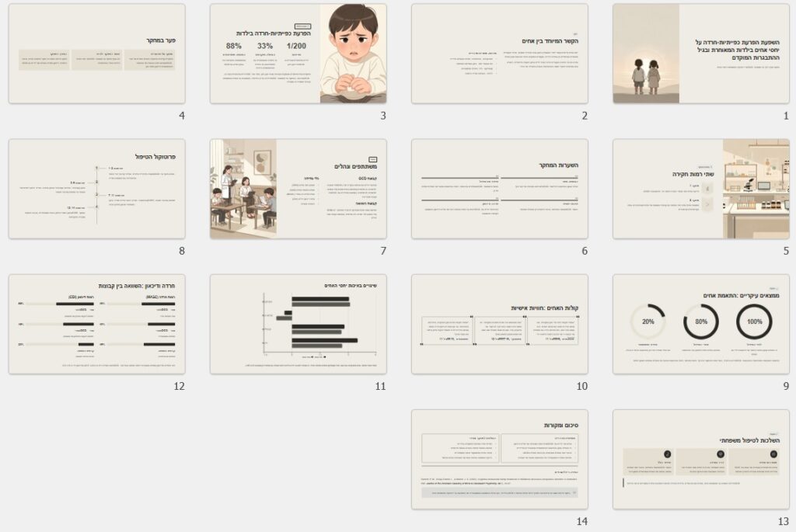Screen dimensions: 796x532
Task: Click the 88% statistic on slide 3
Action: pos(233,47)
